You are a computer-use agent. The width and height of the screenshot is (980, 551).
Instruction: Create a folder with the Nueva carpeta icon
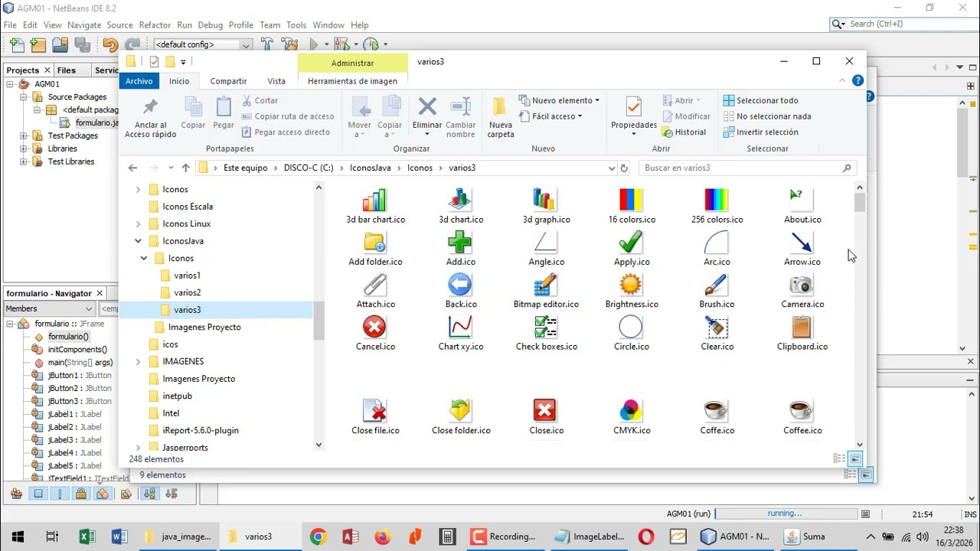501,106
